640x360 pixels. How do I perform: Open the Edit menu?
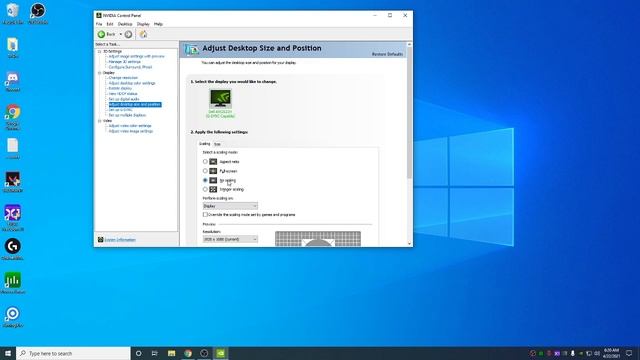[110, 24]
